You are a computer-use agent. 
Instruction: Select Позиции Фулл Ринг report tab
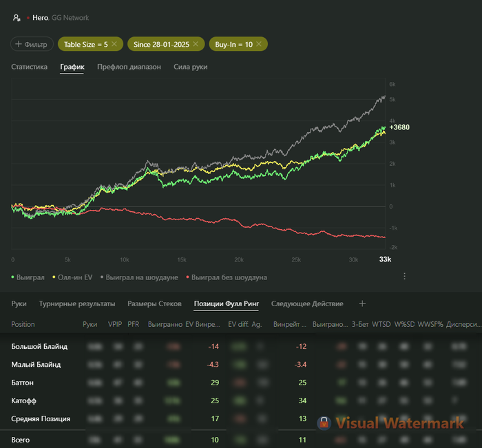point(227,303)
